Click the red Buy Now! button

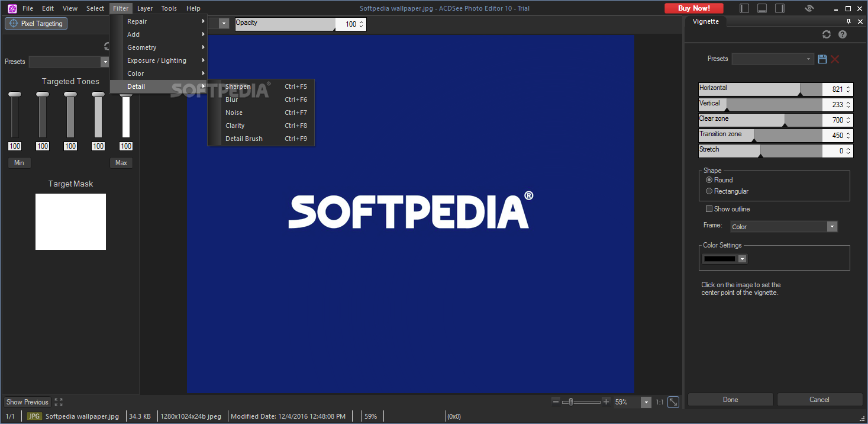pos(694,8)
